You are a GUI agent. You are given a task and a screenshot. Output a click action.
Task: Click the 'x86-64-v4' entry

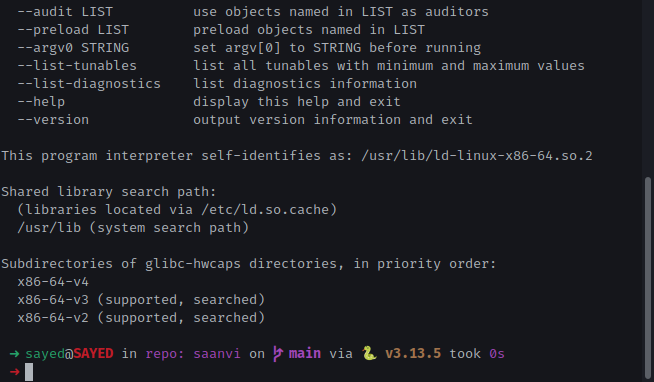(x=53, y=282)
